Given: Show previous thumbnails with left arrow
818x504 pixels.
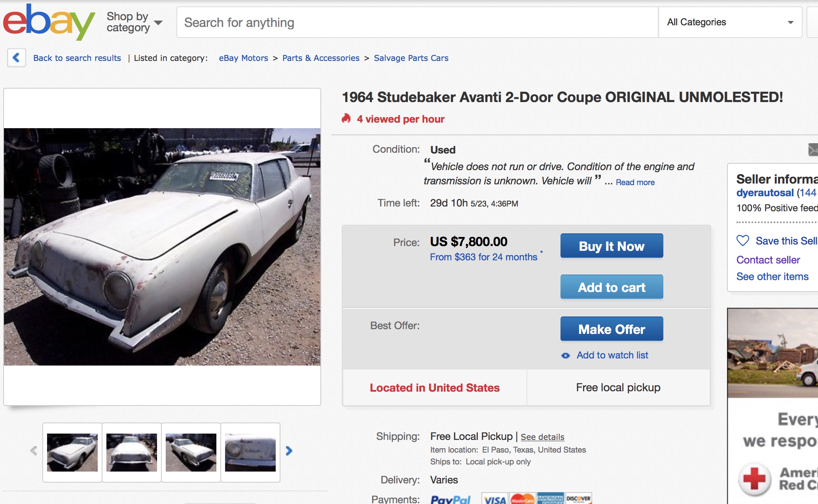Looking at the screenshot, I should [34, 451].
